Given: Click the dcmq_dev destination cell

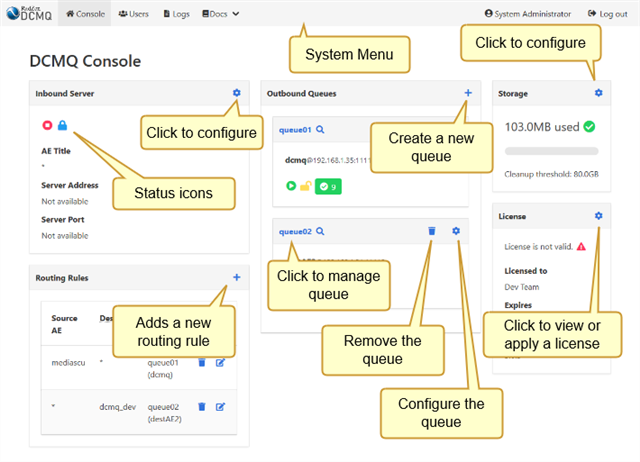Looking at the screenshot, I should (118, 407).
